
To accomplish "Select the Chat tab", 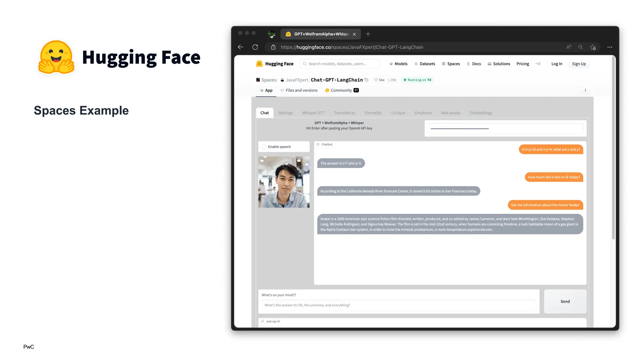I will coord(264,113).
